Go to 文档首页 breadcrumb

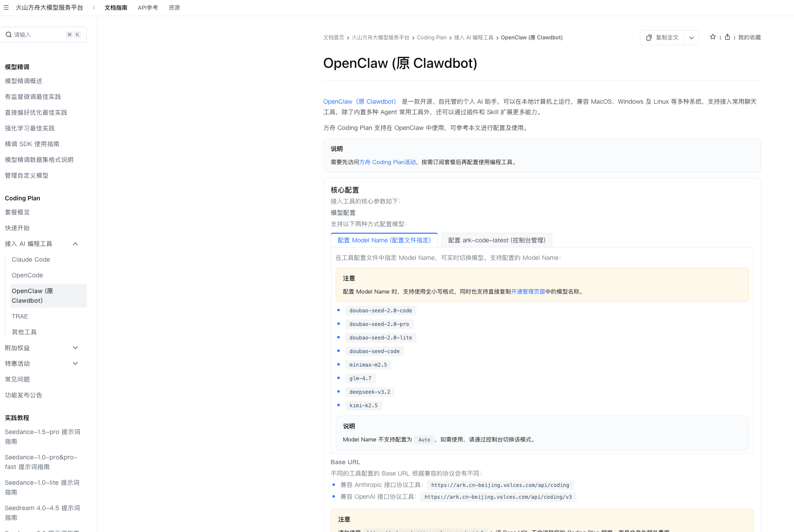pos(334,38)
